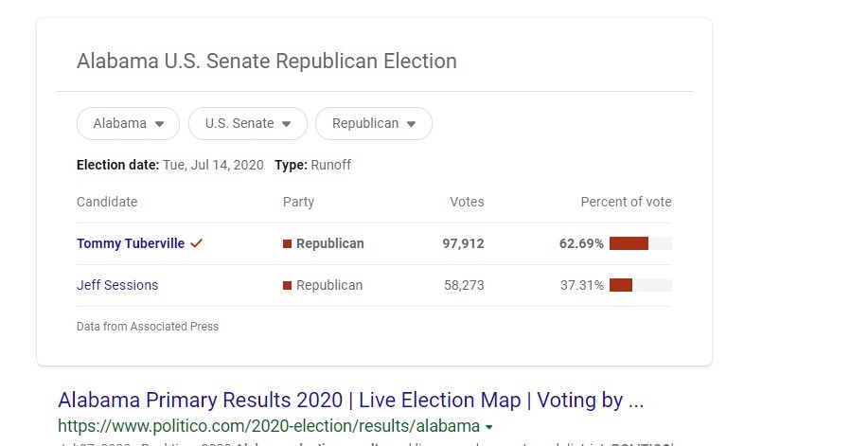Open the Tommy Tuberville candidate link
This screenshot has width=868, height=446.
pos(131,243)
